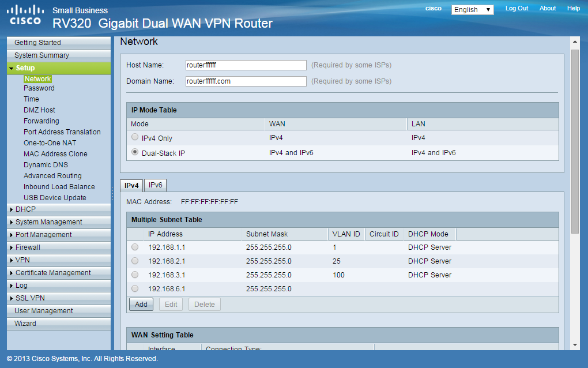
Task: Click About in the top header bar
Action: 547,8
